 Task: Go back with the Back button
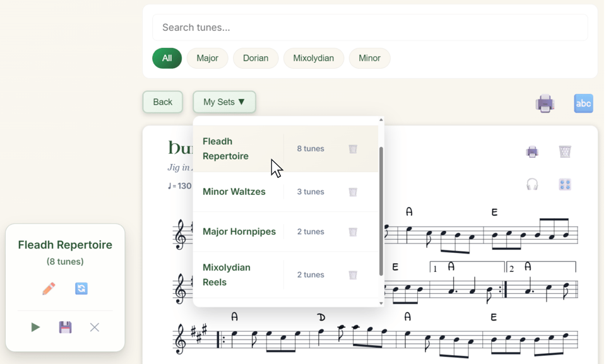[x=162, y=102]
